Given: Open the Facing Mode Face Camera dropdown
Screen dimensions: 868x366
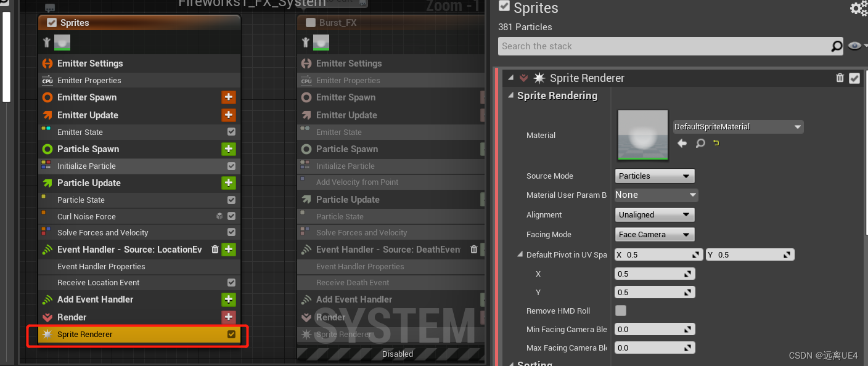Looking at the screenshot, I should click(655, 235).
